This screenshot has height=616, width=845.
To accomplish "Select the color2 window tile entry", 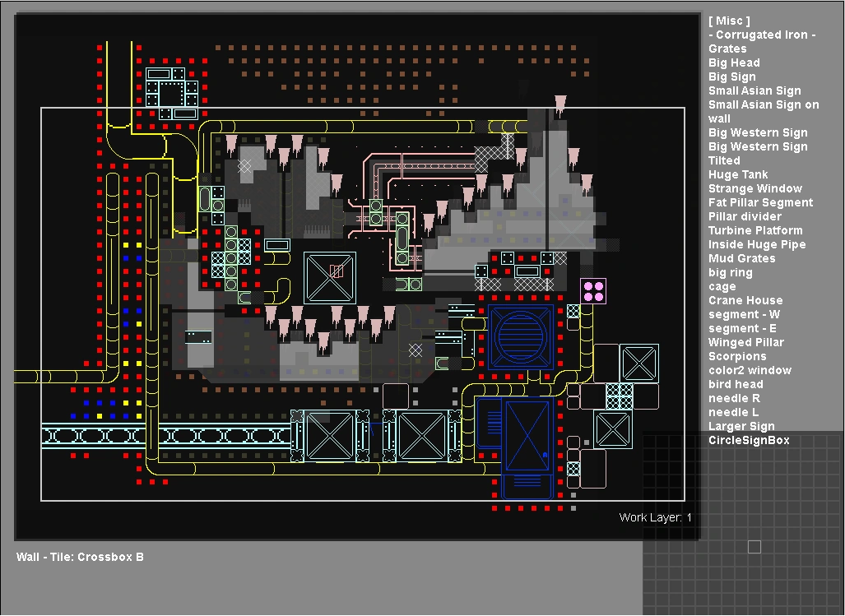I will coord(750,370).
